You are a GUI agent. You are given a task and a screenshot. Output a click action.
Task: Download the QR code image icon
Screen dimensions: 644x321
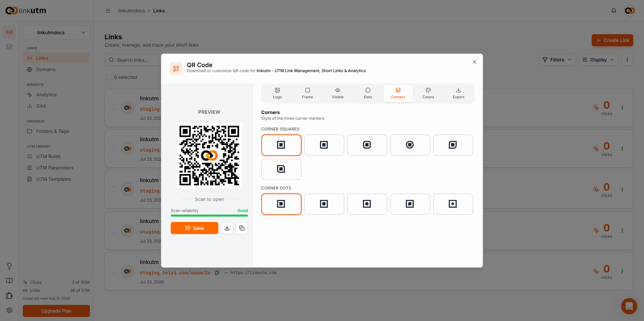point(227,228)
